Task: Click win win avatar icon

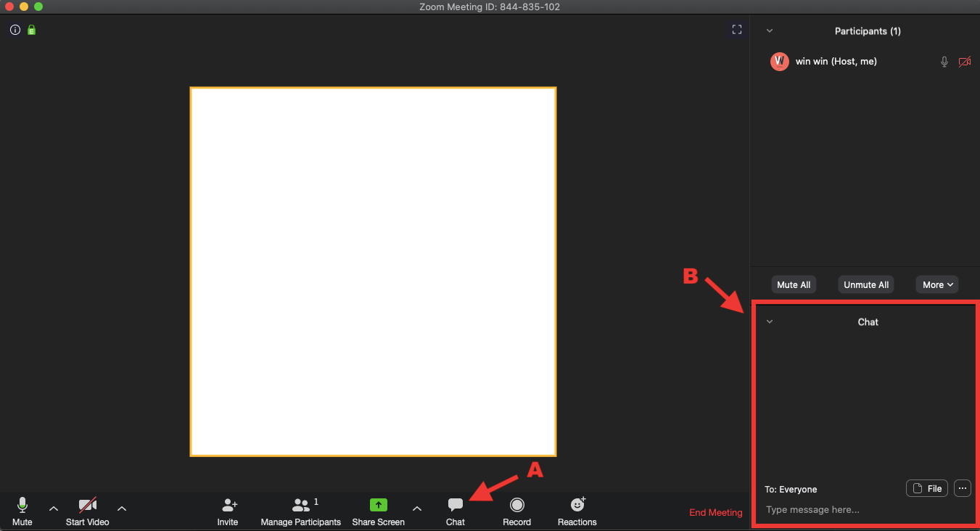Action: coord(780,62)
